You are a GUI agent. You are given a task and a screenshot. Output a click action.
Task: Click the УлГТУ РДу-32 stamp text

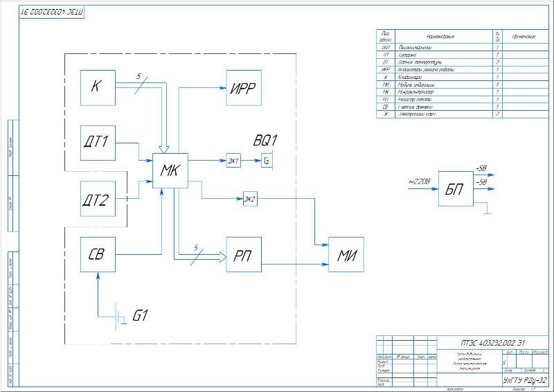coord(525,380)
